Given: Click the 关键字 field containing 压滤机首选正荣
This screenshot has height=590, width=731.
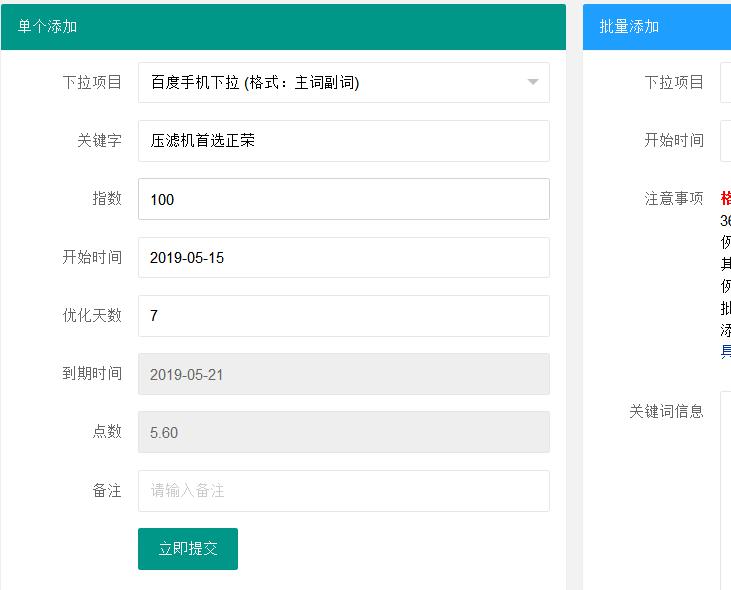Looking at the screenshot, I should [x=343, y=141].
